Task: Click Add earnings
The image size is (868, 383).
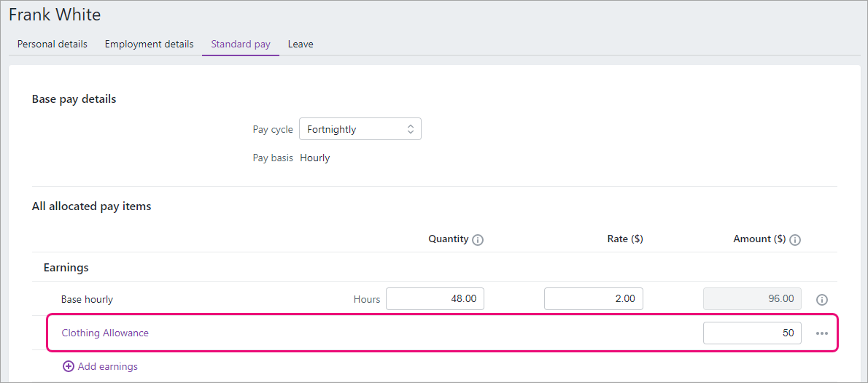Action: point(100,366)
